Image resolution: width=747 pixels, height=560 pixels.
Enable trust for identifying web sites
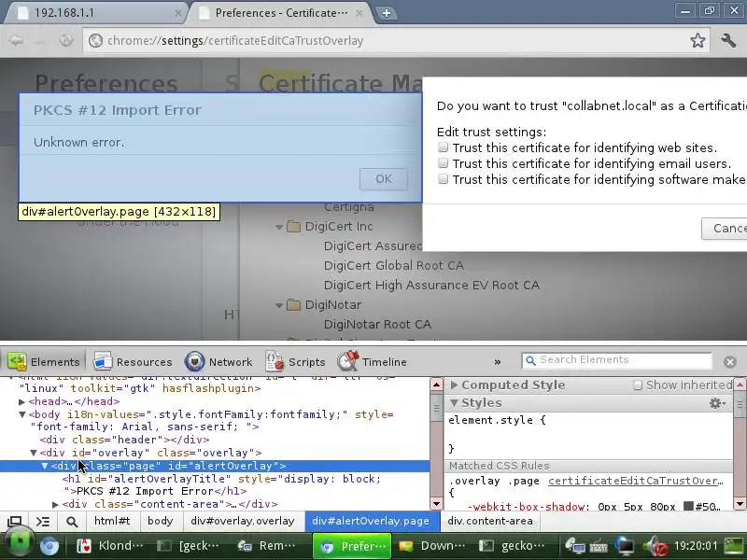(443, 147)
